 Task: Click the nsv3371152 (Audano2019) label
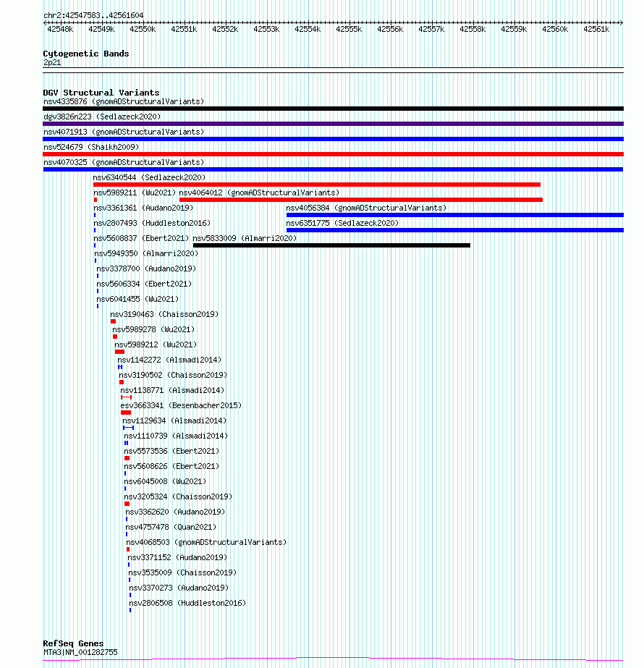(177, 557)
